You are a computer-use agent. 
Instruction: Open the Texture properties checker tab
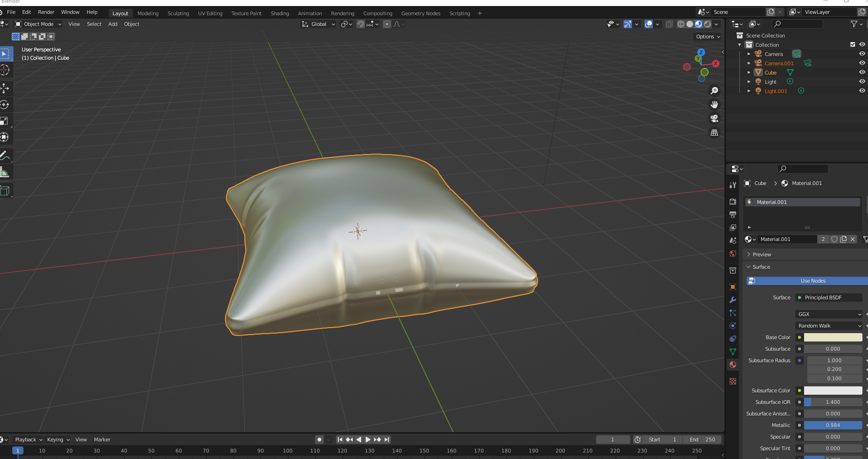coord(733,381)
